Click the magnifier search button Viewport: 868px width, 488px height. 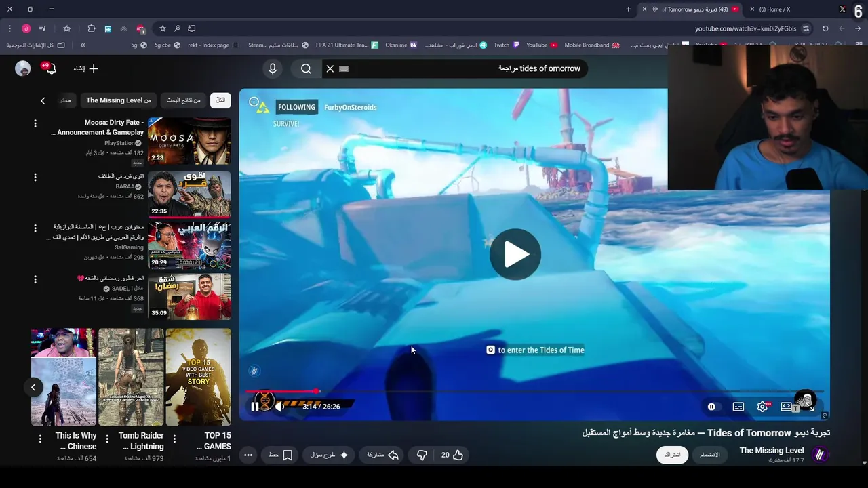(306, 68)
